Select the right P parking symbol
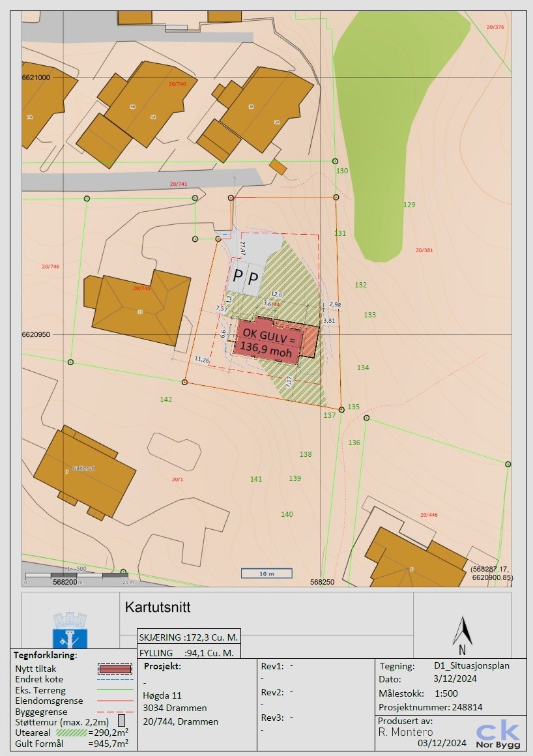Screen dimensions: 533x756 (253, 277)
